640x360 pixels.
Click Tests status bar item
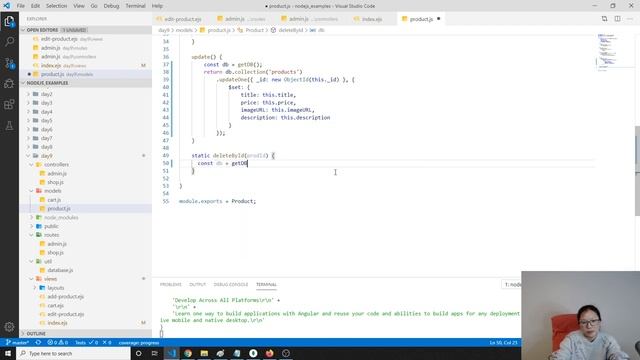point(87,342)
